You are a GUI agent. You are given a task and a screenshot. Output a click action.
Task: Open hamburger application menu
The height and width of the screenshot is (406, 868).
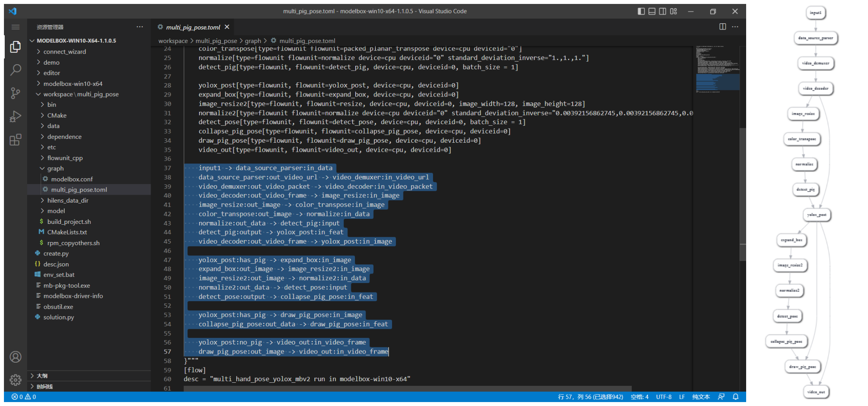pyautogui.click(x=15, y=27)
